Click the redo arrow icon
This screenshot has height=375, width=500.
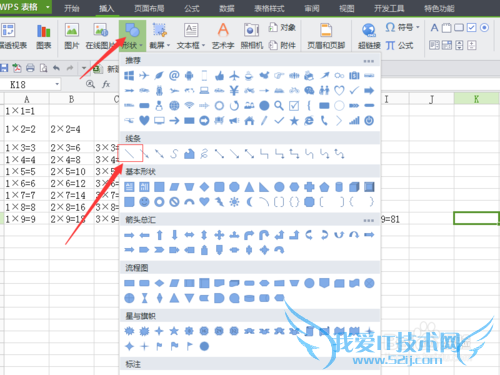(70, 68)
